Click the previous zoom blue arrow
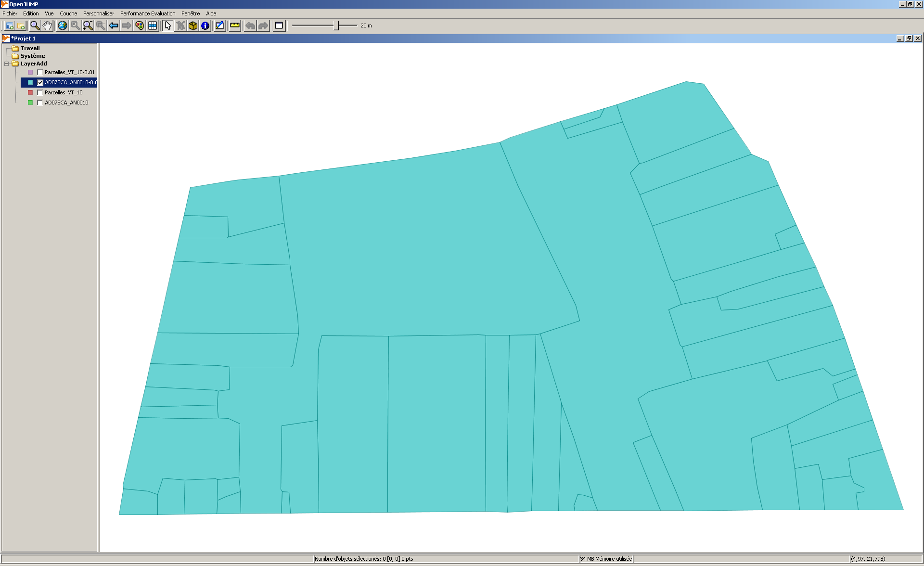The width and height of the screenshot is (924, 566). tap(114, 26)
